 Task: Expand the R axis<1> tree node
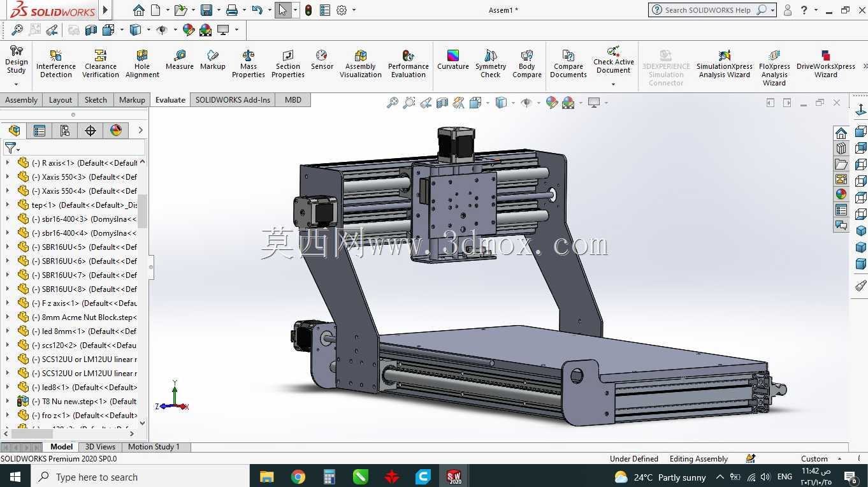tap(8, 163)
